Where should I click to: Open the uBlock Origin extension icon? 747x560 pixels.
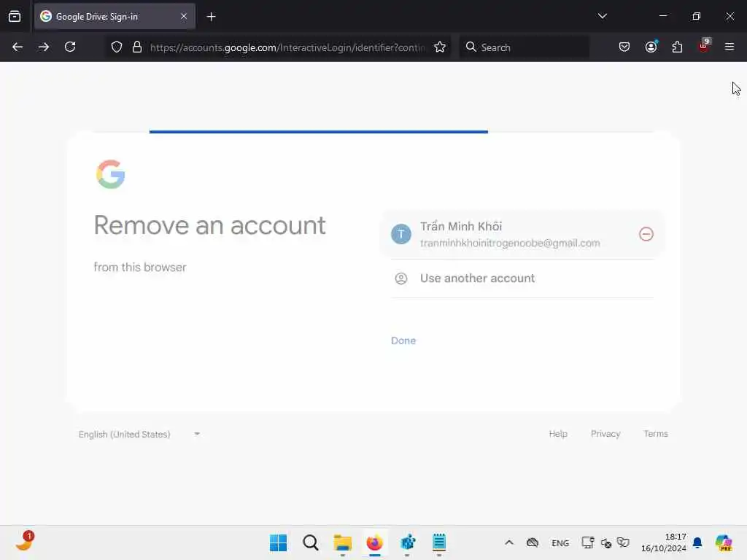click(704, 46)
